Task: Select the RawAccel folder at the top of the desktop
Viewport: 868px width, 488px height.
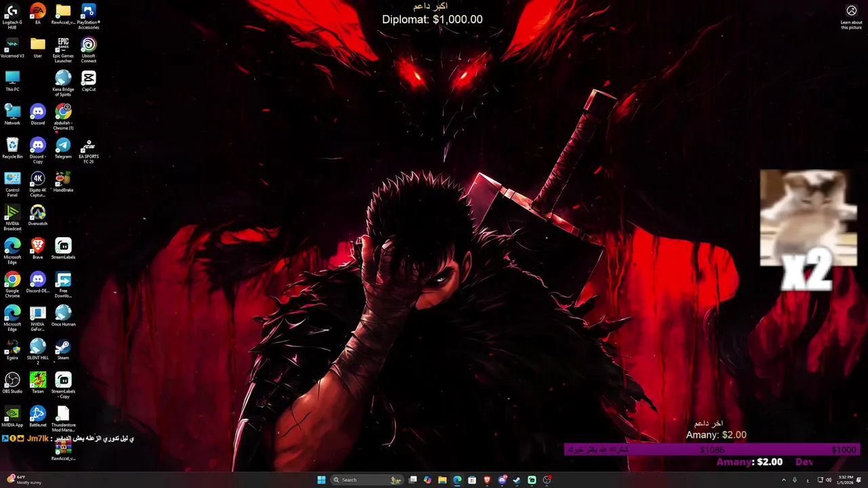Action: [x=63, y=14]
